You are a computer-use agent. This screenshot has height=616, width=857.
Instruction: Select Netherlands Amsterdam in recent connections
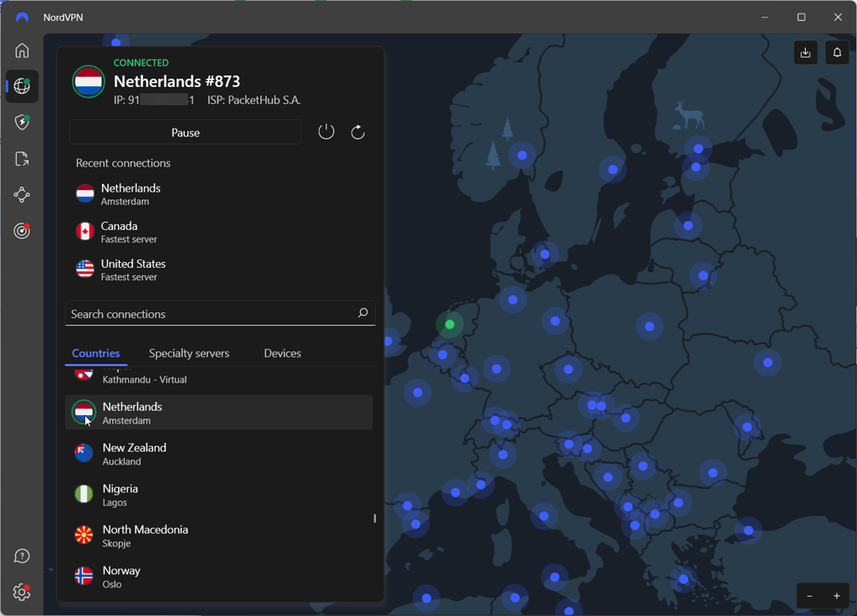[x=220, y=194]
